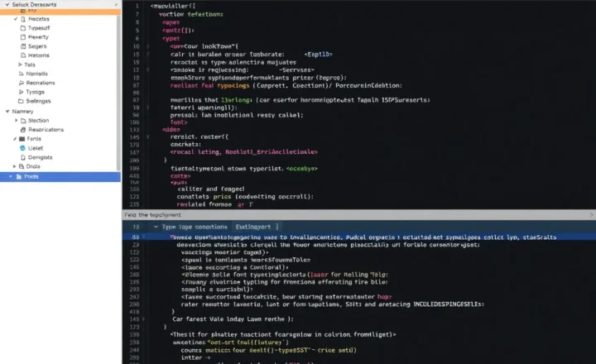Collapse the Fanls folder arrow

pyautogui.click(x=15, y=139)
